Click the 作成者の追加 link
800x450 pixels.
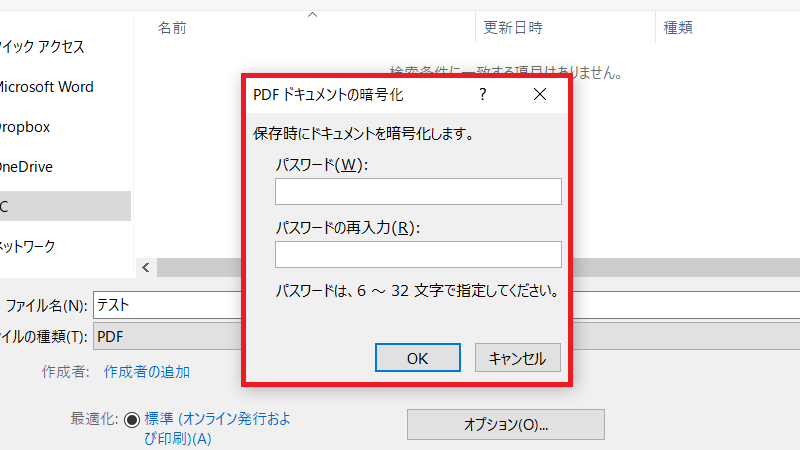click(x=147, y=372)
